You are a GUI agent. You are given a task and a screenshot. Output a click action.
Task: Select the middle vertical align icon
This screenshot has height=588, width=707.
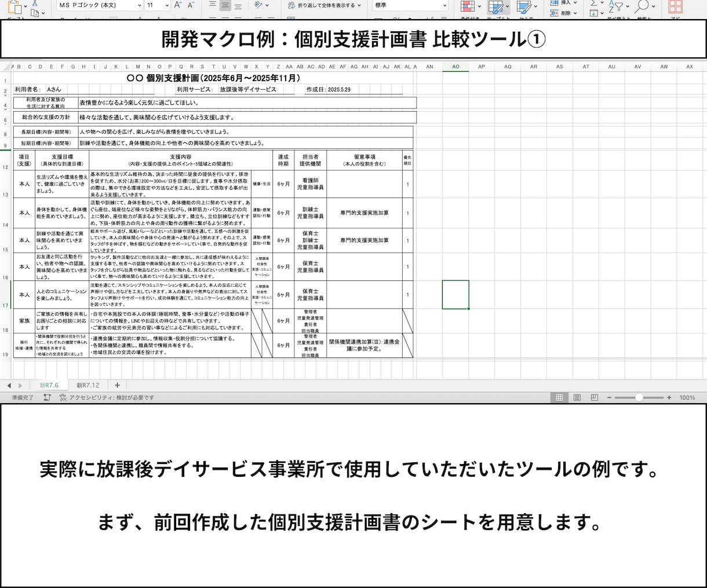click(x=225, y=5)
